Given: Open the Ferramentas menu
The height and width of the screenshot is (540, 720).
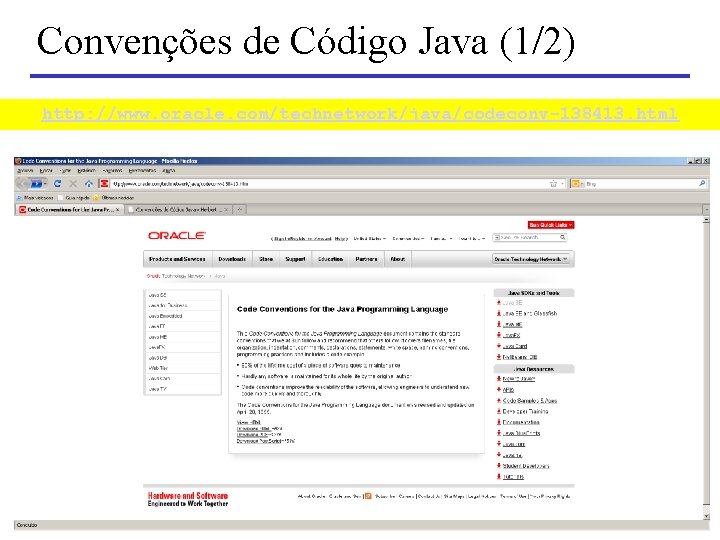Looking at the screenshot, I should pyautogui.click(x=142, y=170).
